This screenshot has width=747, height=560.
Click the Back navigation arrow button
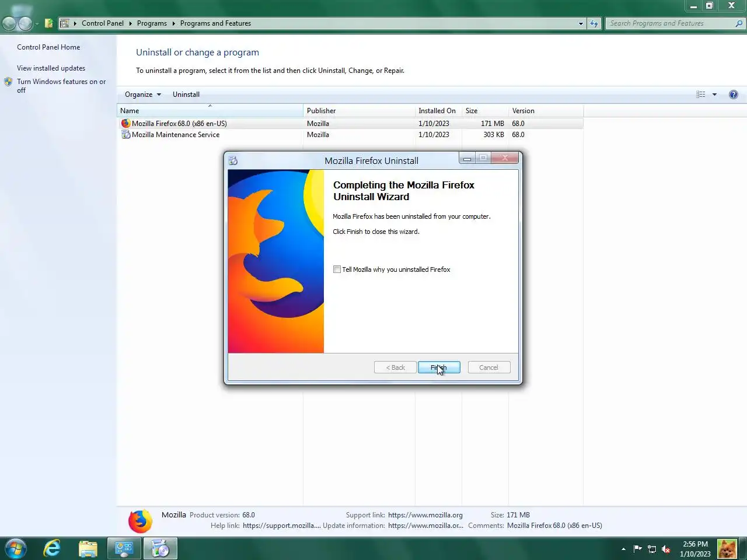(x=9, y=23)
